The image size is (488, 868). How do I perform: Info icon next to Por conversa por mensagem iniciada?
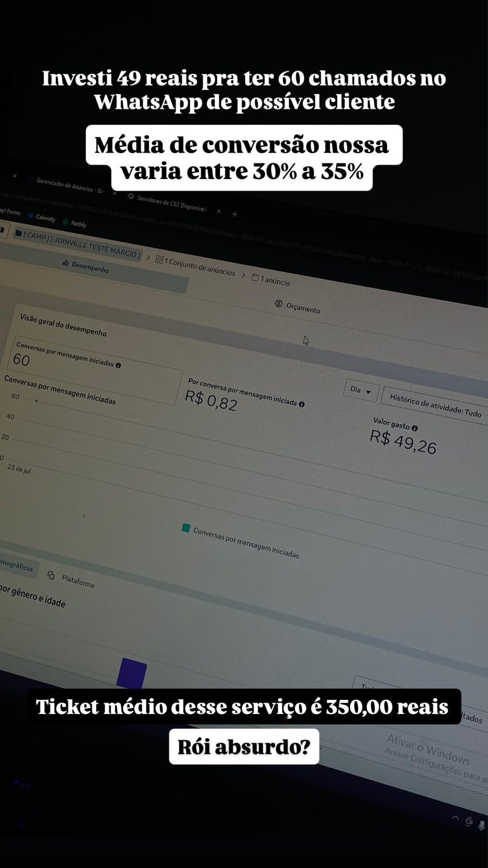tap(301, 404)
